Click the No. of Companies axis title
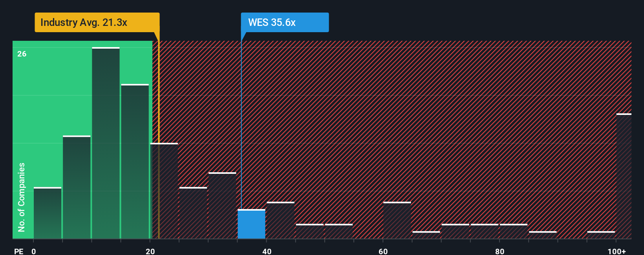Screen dimensions: 644x255 tap(22, 197)
